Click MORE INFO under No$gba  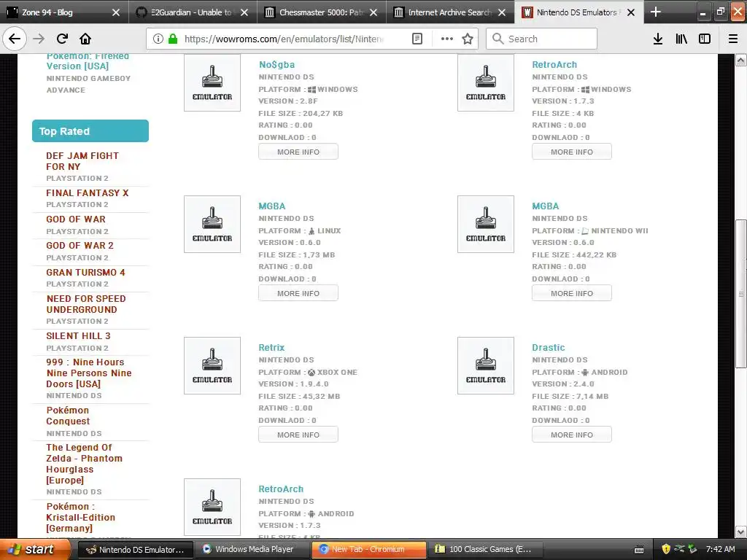click(x=298, y=152)
